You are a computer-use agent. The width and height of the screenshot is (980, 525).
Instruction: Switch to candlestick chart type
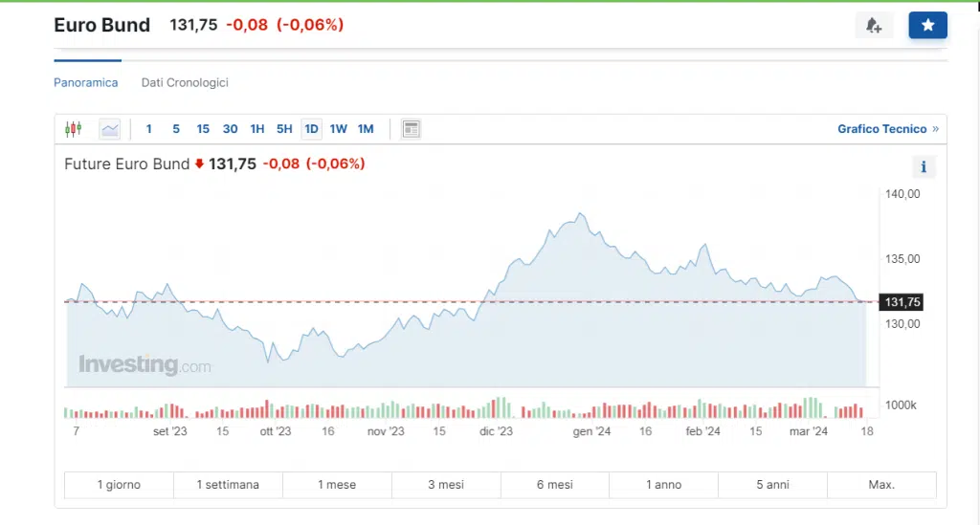pos(73,129)
